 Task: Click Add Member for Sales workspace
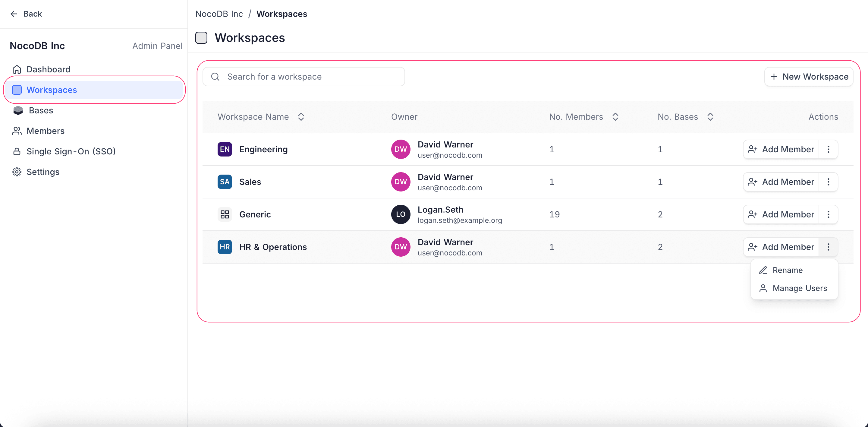click(x=781, y=182)
